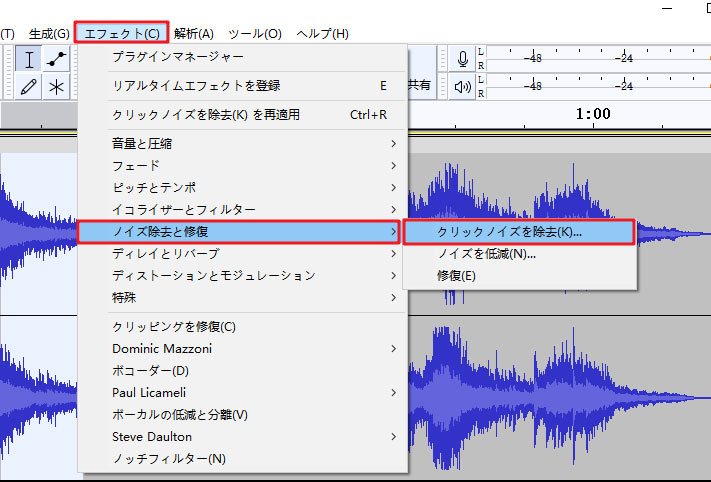Select the pencil Draw tool

tap(28, 86)
